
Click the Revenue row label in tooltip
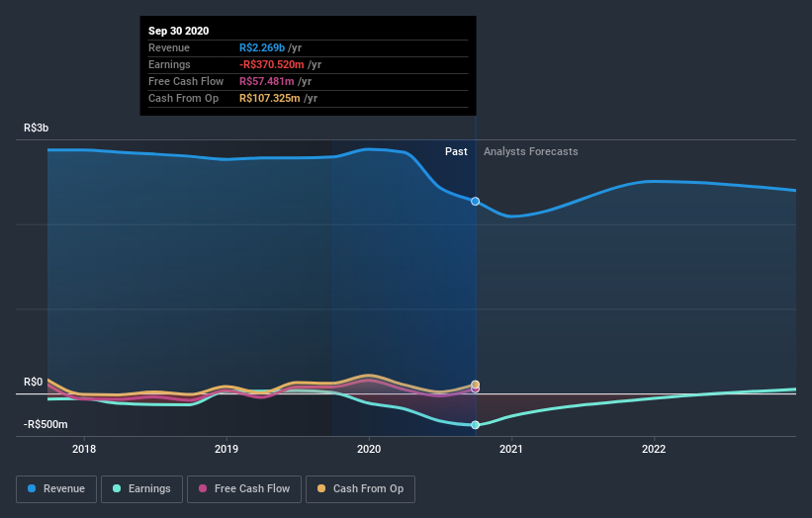(x=169, y=47)
